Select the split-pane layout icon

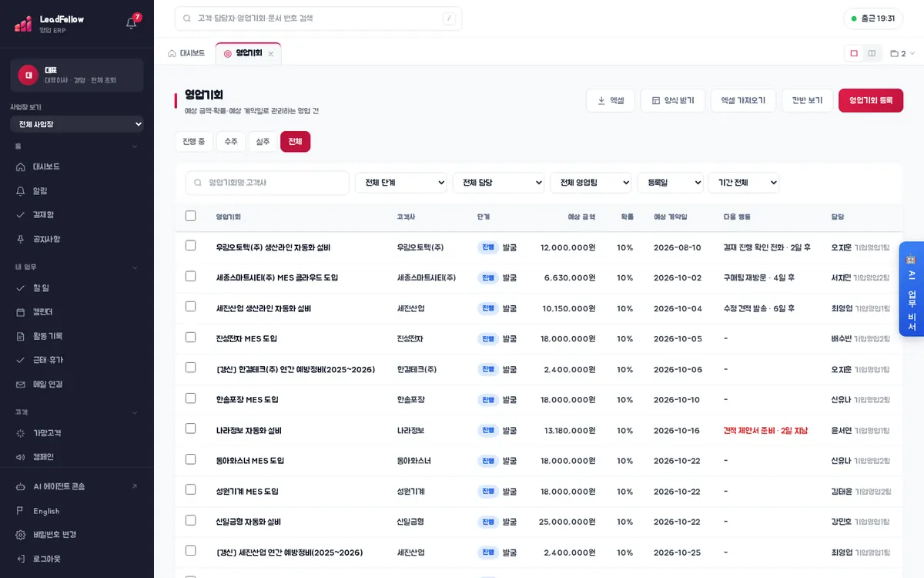pyautogui.click(x=872, y=54)
